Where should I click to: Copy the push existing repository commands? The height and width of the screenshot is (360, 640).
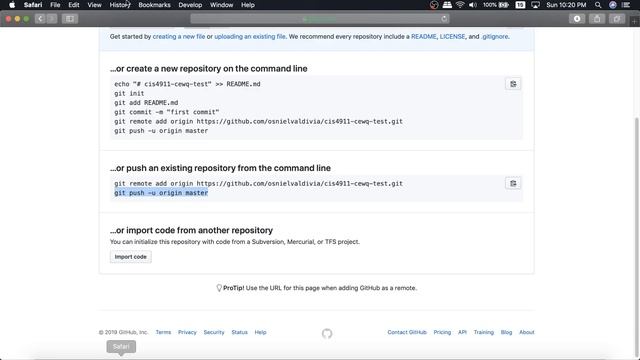point(513,183)
